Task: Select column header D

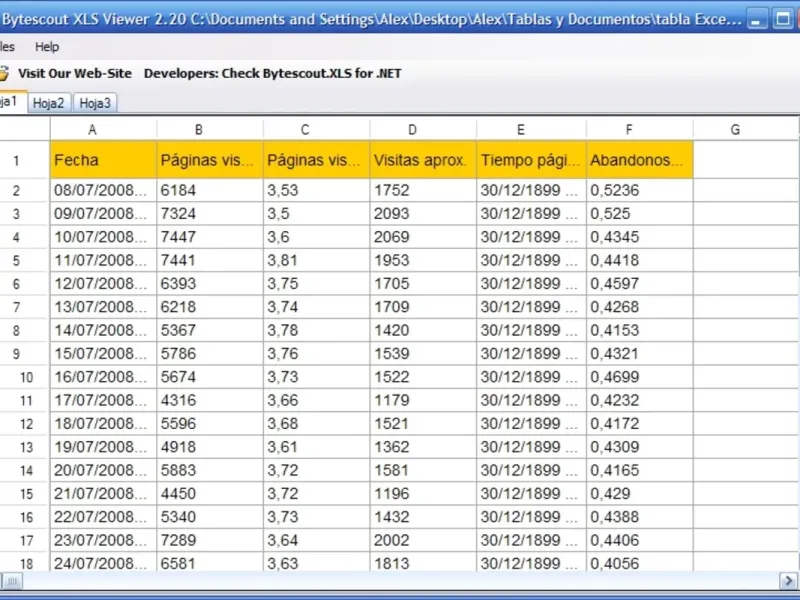Action: (413, 129)
